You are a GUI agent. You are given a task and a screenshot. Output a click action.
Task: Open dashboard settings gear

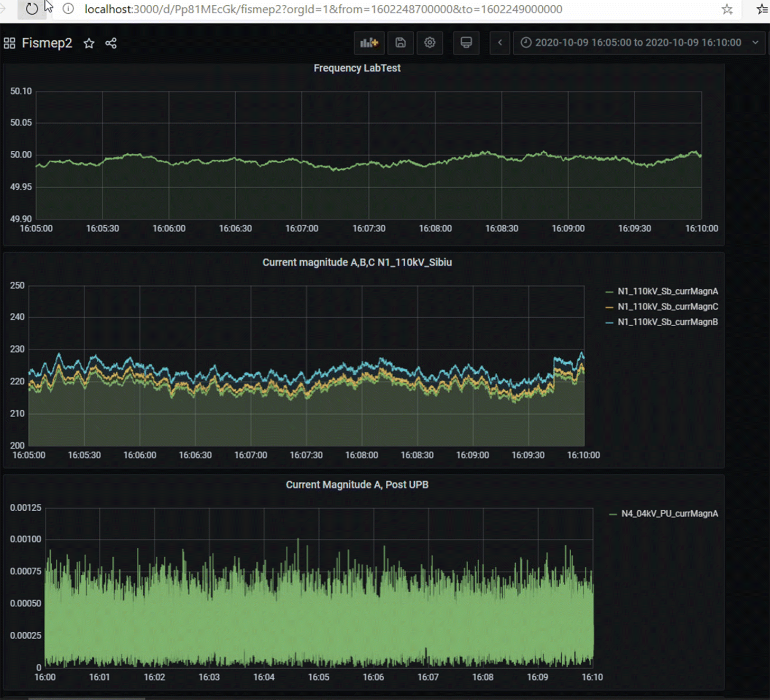(x=430, y=43)
